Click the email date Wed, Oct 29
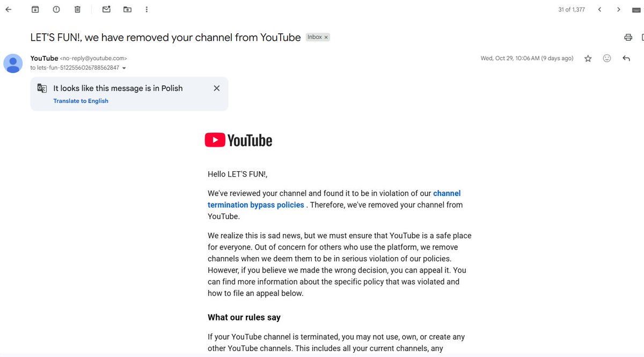This screenshot has width=644, height=357. pyautogui.click(x=527, y=58)
